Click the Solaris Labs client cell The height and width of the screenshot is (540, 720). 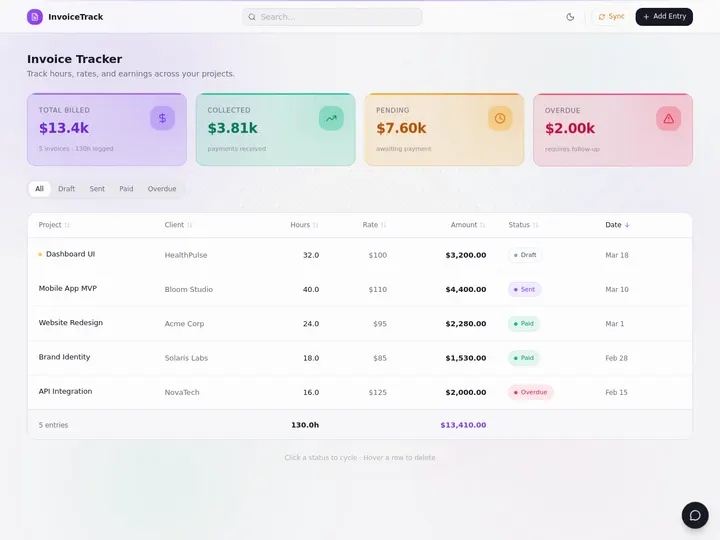coord(186,358)
